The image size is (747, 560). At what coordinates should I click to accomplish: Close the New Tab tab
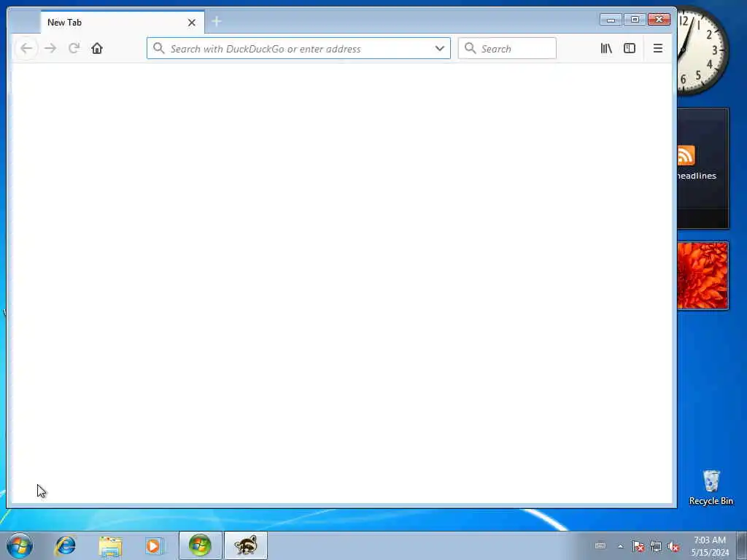tap(192, 23)
